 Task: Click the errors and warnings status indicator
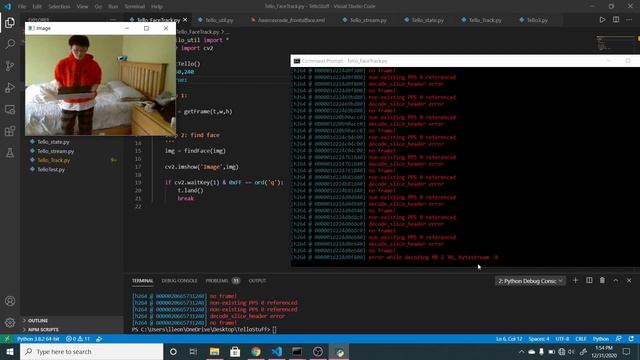tap(78, 339)
